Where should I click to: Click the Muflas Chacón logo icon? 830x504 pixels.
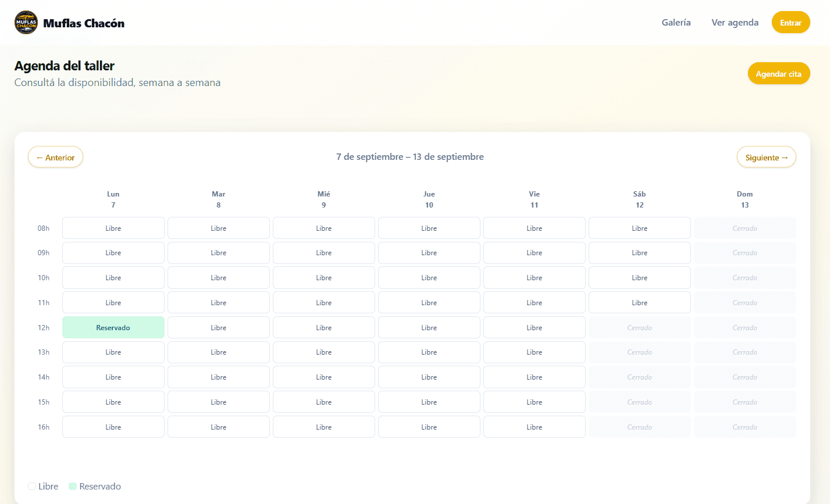pyautogui.click(x=26, y=23)
